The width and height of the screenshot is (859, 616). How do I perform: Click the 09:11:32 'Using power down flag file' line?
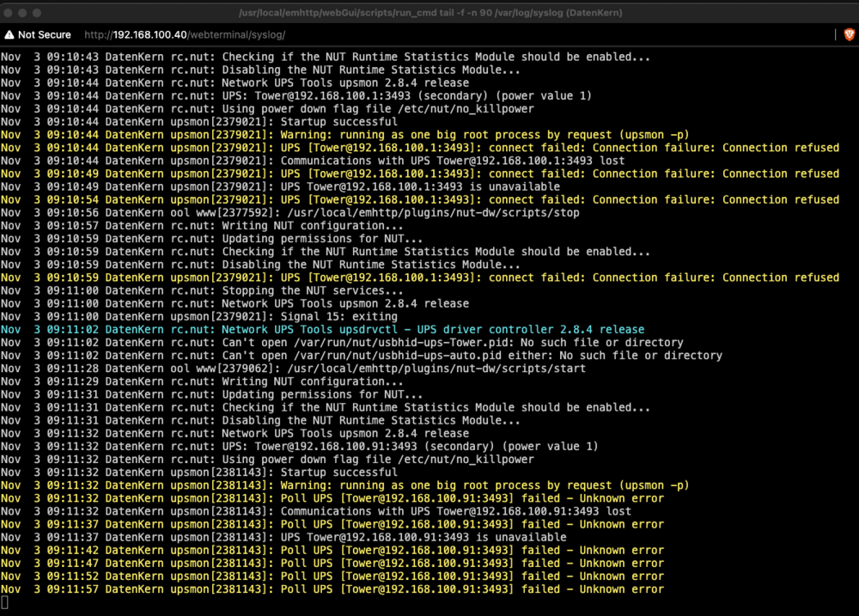coord(267,460)
